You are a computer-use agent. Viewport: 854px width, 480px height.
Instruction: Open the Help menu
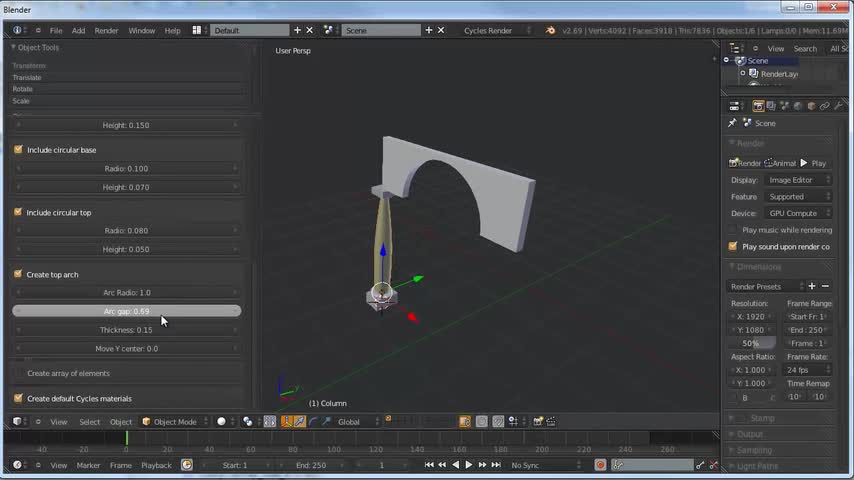pyautogui.click(x=173, y=31)
